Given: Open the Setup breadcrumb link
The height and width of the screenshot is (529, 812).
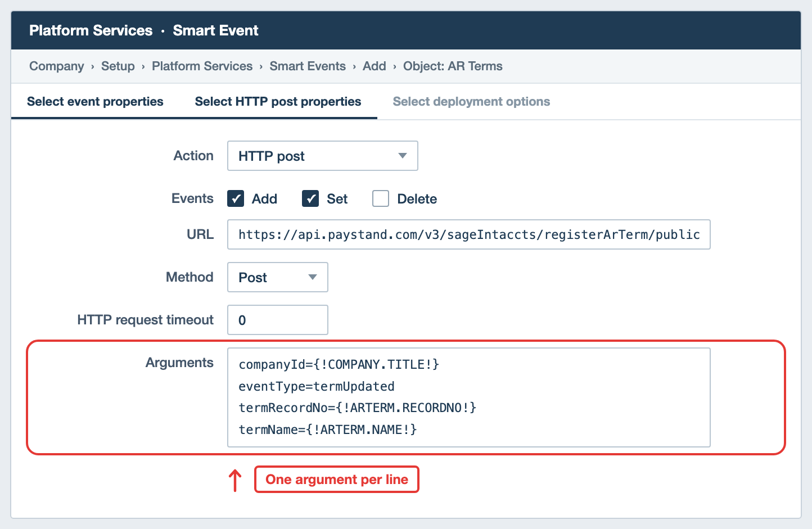Looking at the screenshot, I should point(118,66).
